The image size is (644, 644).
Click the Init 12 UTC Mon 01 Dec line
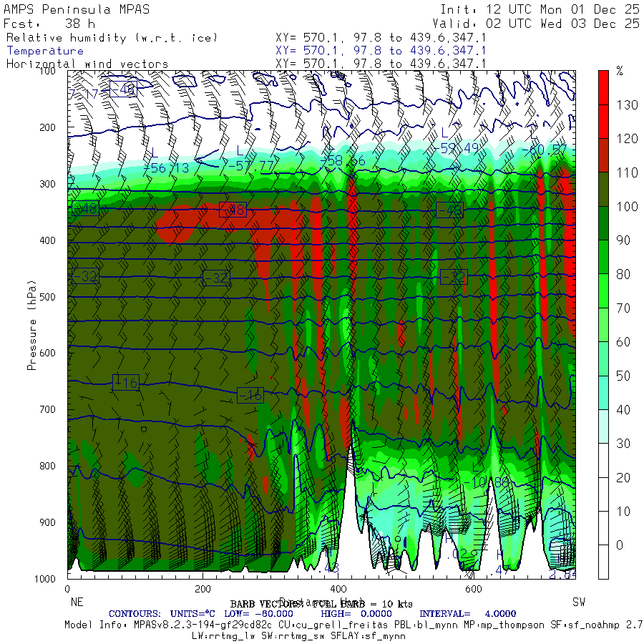pyautogui.click(x=540, y=9)
